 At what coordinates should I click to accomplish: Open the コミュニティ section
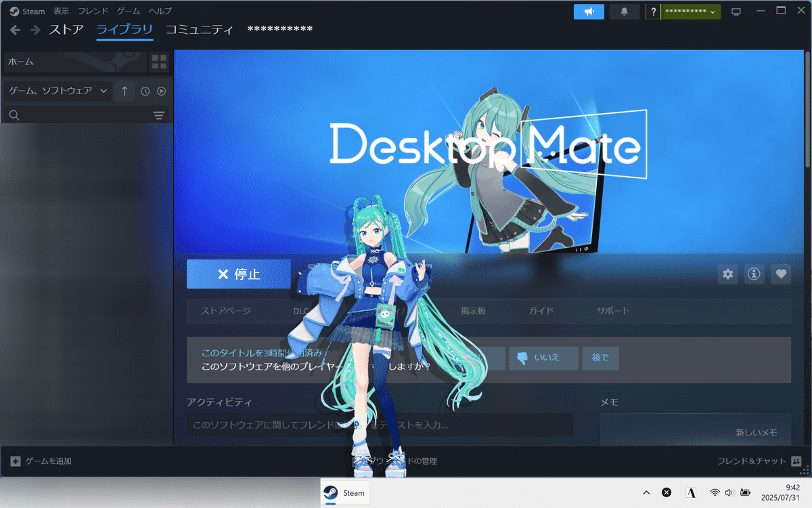(x=200, y=30)
